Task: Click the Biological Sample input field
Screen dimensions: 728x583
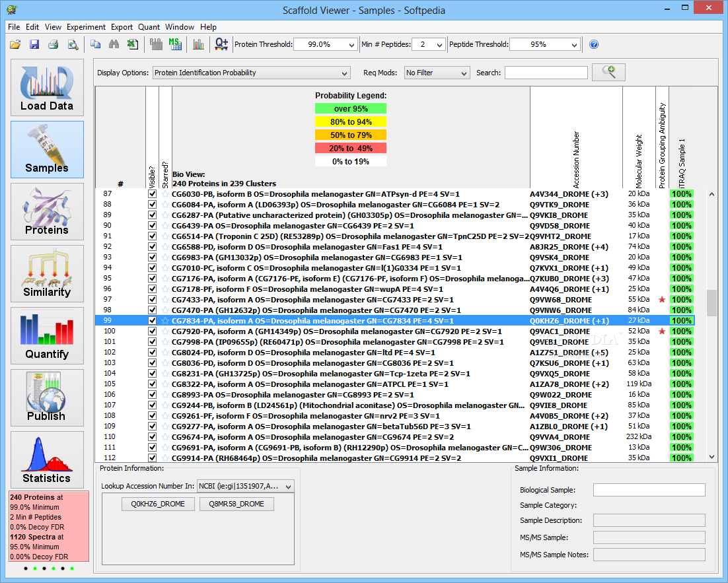Action: pyautogui.click(x=649, y=490)
